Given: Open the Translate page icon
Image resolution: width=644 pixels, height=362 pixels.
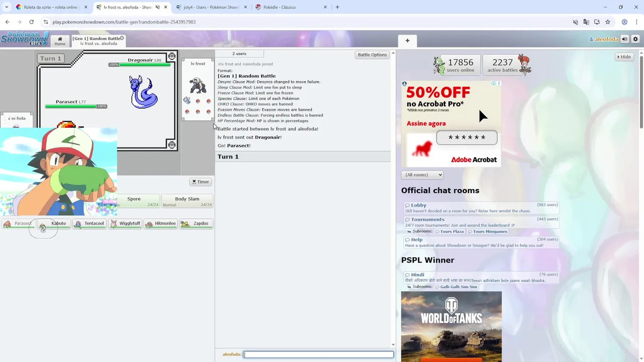Looking at the screenshot, I should click(586, 22).
